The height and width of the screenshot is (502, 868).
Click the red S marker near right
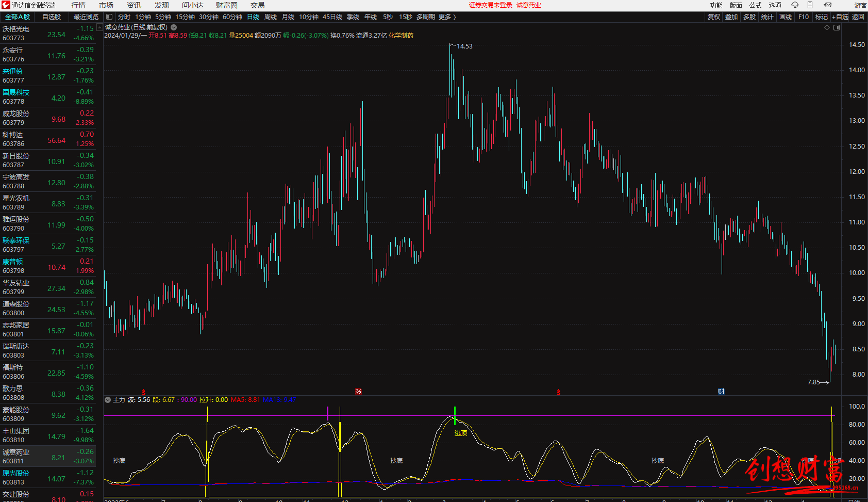(x=558, y=392)
